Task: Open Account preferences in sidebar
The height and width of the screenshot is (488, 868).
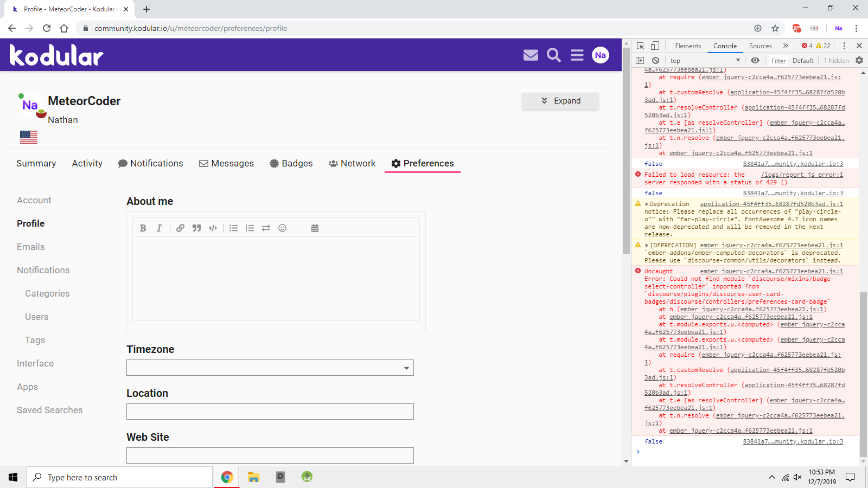Action: pyautogui.click(x=34, y=200)
